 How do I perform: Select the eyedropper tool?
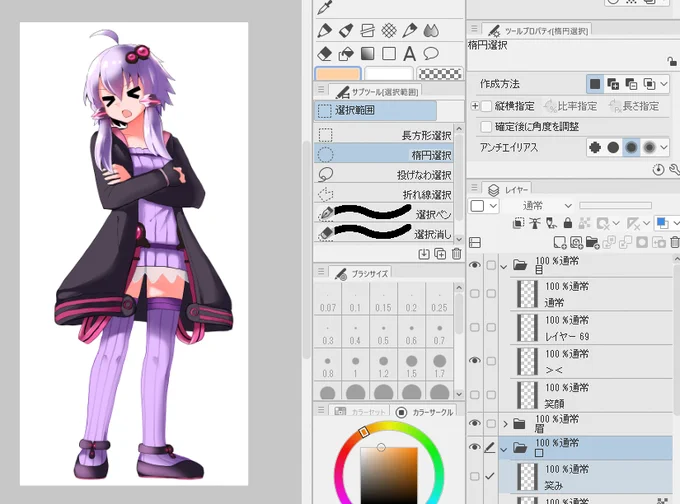click(324, 7)
